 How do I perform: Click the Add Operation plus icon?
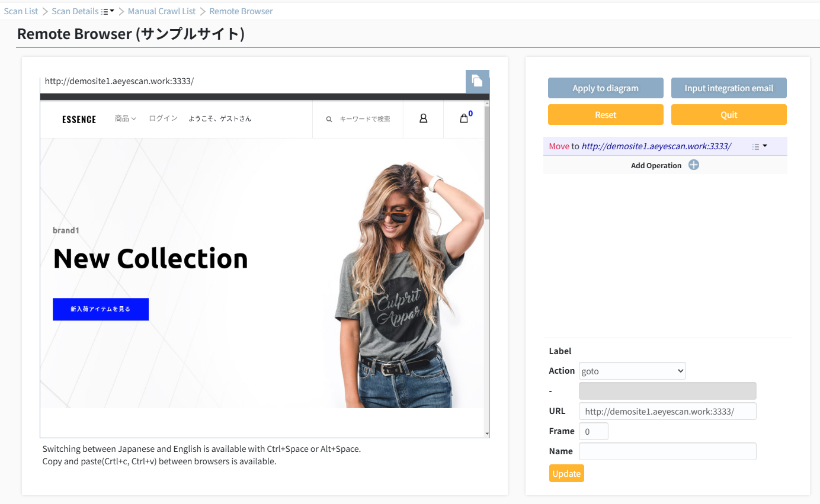tap(694, 165)
